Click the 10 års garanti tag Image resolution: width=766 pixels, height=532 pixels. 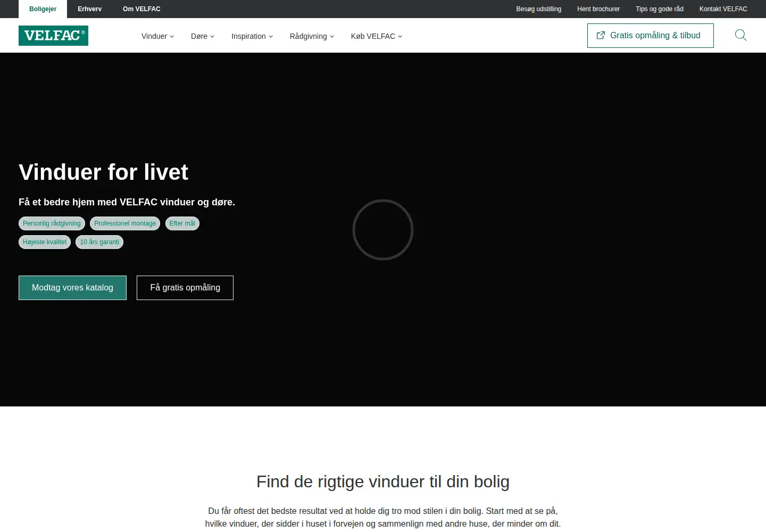[99, 242]
